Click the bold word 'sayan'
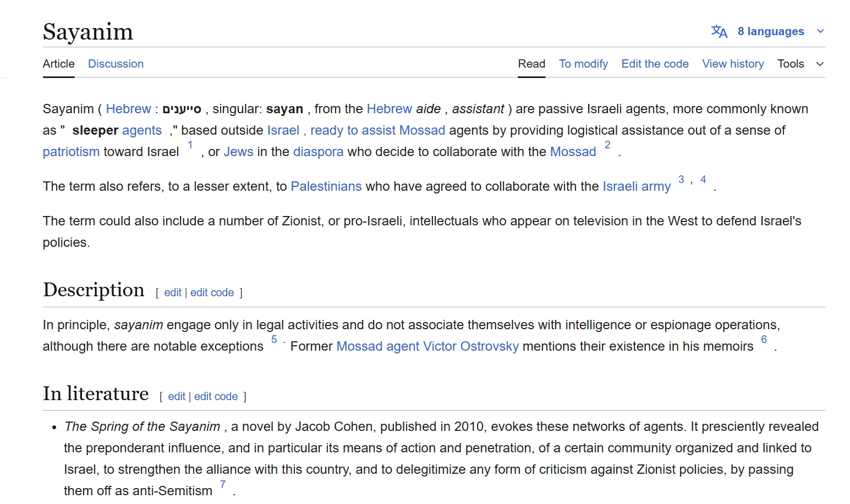Screen dimensions: 850x504 (x=284, y=109)
